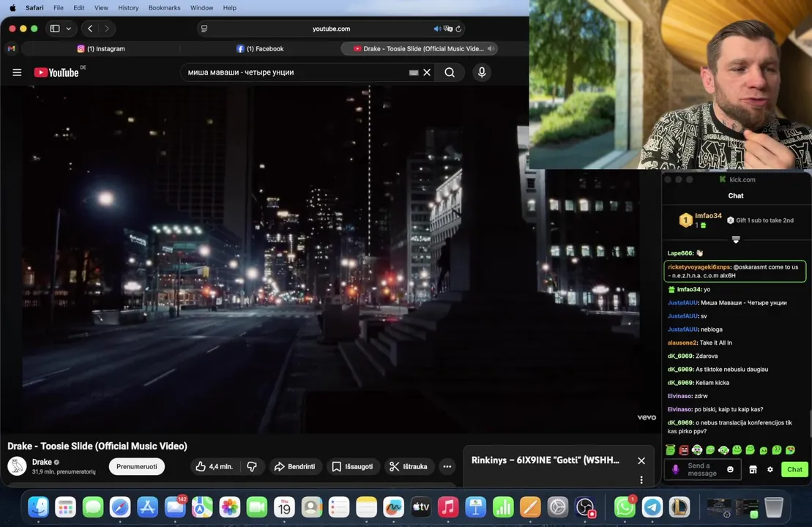Click username Lape666 in chat
Viewport: 812px width, 527px height.
679,253
